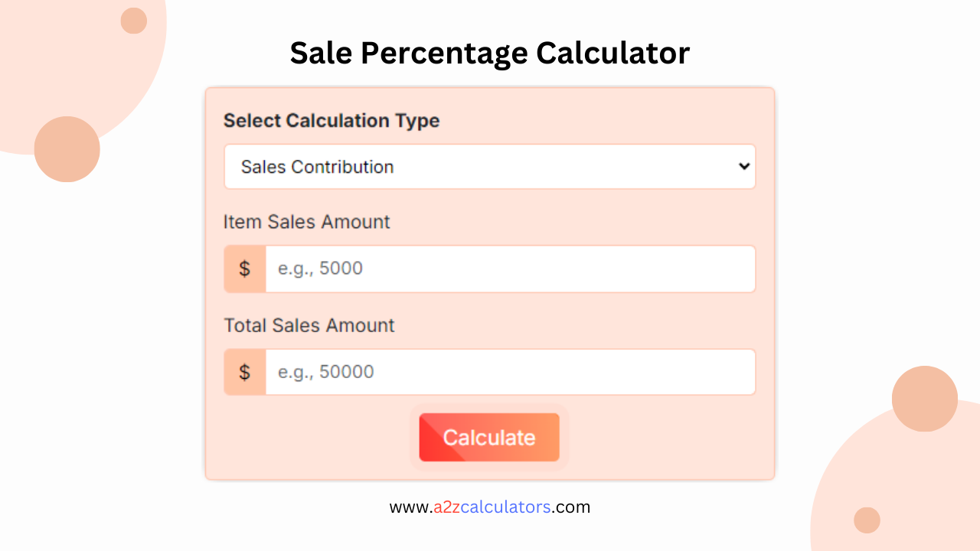This screenshot has height=551, width=980.
Task: Expand the calculation type selector showing Sales Contribution
Action: tap(489, 166)
